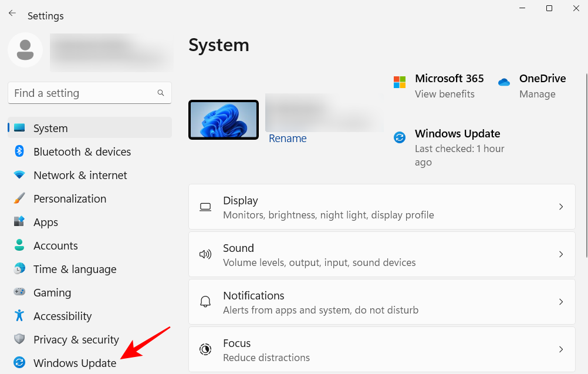Select the Accessibility figure icon
The width and height of the screenshot is (588, 374).
point(20,316)
